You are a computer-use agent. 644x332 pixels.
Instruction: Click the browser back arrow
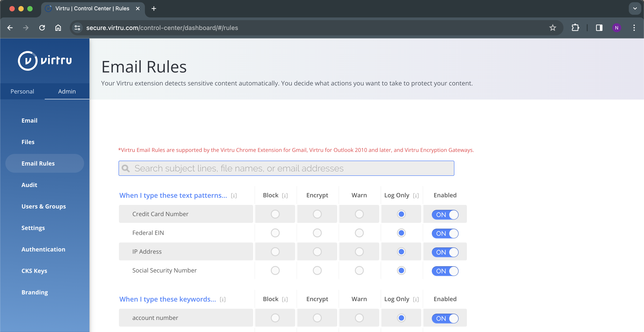pos(10,28)
